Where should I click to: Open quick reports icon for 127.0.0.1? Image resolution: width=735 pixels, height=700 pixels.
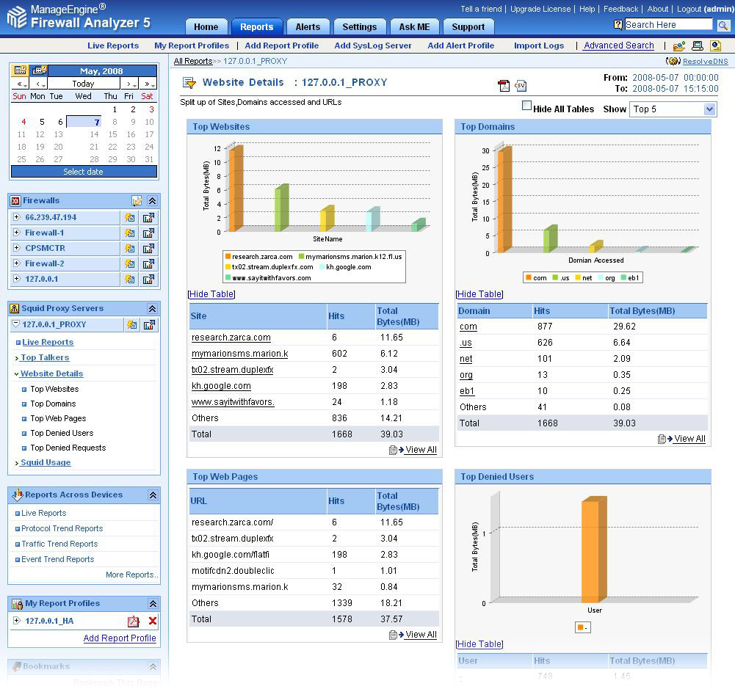pos(130,280)
